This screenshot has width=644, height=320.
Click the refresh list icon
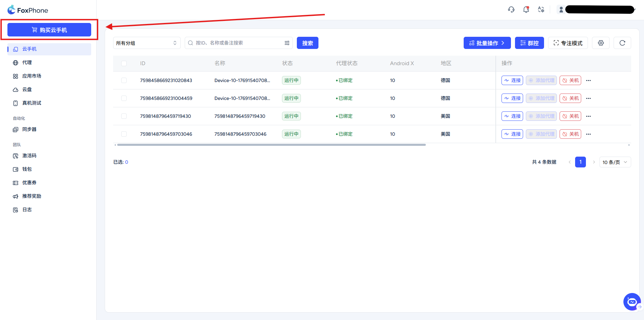coord(622,43)
